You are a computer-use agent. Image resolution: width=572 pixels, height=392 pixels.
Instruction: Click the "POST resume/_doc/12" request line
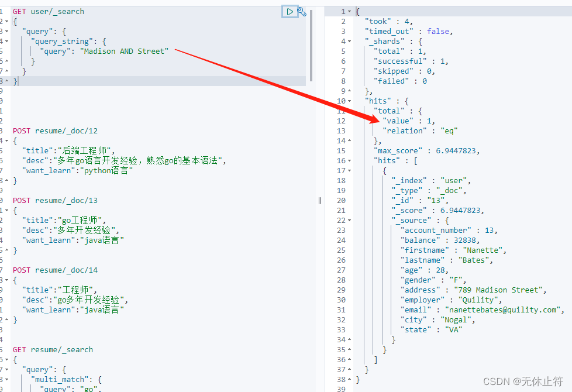coord(55,131)
